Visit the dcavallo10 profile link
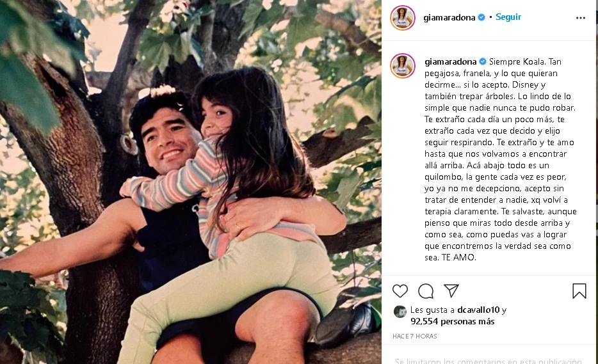The width and height of the screenshot is (598, 364). coord(478,310)
